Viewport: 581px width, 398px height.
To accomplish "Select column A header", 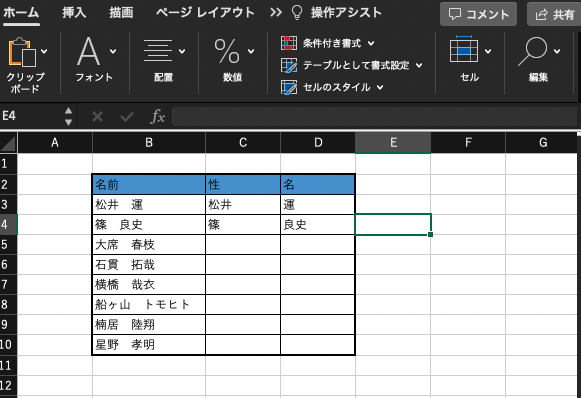I will 55,143.
